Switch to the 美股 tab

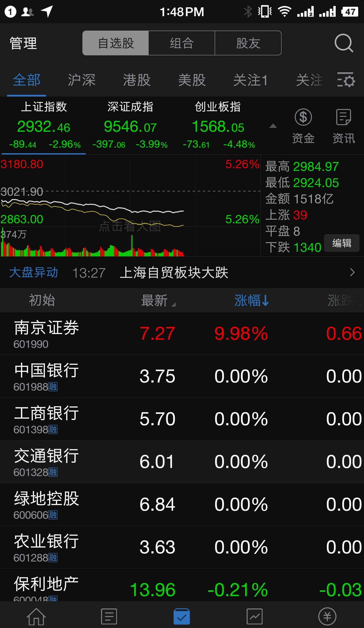[x=192, y=80]
